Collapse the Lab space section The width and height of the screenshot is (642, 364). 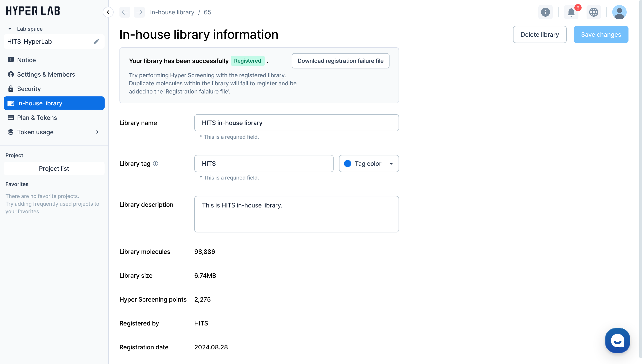(x=10, y=29)
